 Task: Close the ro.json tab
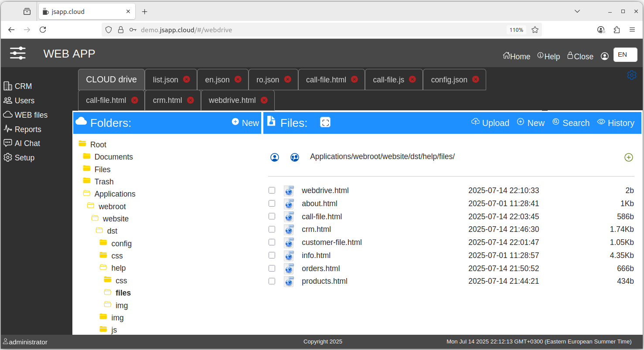pos(287,79)
